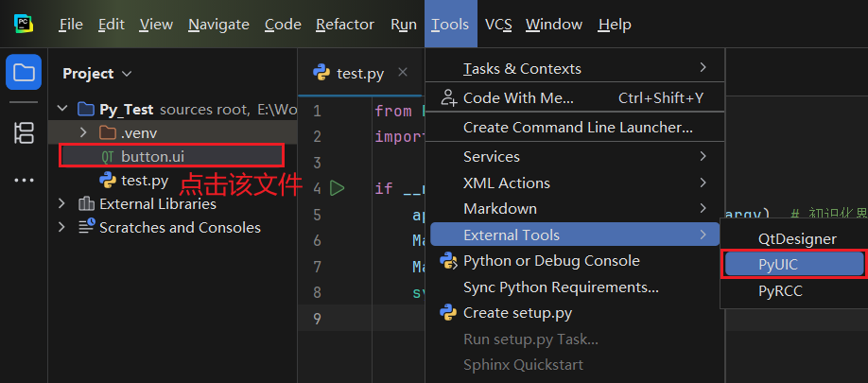Click the Python icon beside test.py in tree
The height and width of the screenshot is (383, 868).
[108, 181]
